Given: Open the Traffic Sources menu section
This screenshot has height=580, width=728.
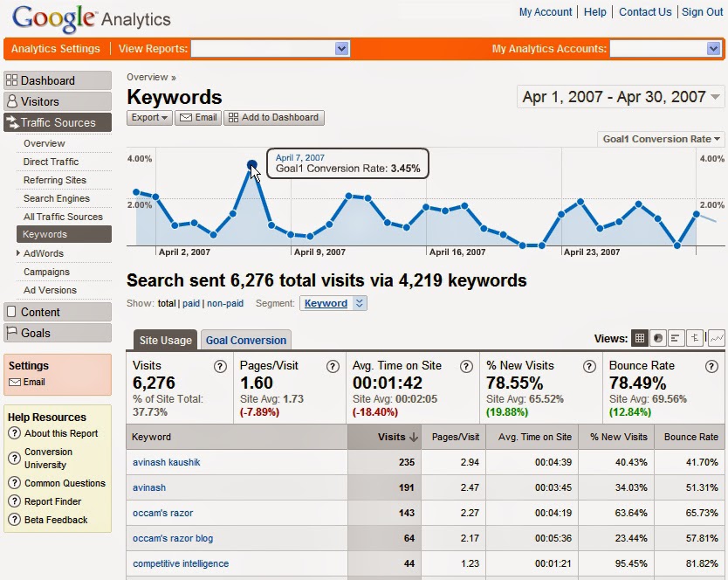Looking at the screenshot, I should click(58, 122).
